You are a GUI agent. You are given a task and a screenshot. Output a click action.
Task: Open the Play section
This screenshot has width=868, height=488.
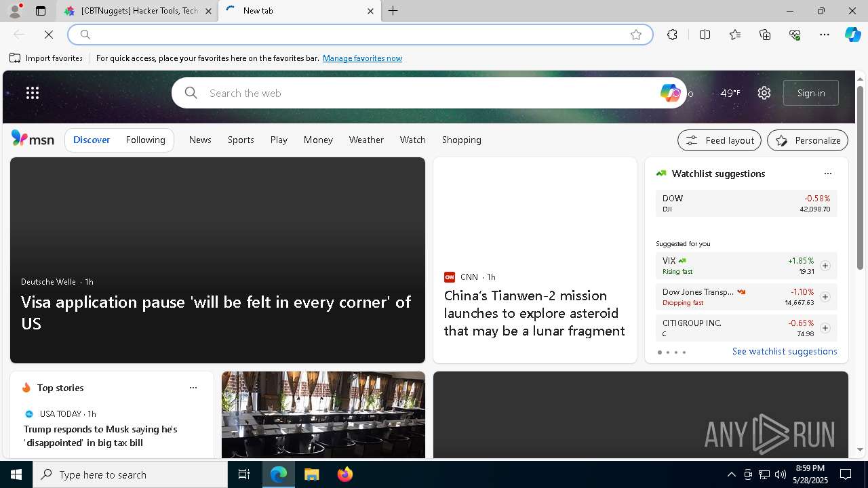[279, 140]
